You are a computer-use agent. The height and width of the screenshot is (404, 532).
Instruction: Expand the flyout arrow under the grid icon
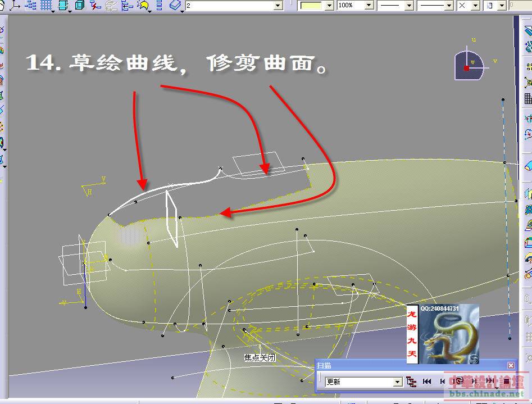(53, 11)
